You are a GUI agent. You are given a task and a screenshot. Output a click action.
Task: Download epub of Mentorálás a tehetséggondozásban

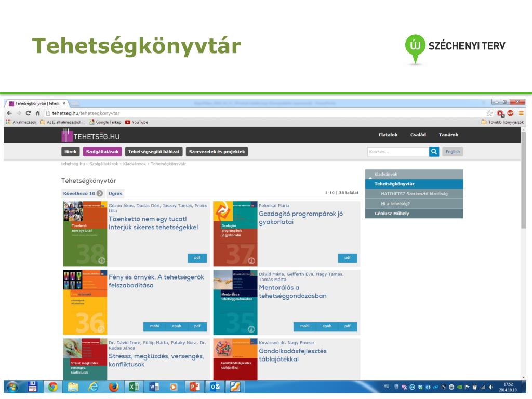click(x=327, y=326)
